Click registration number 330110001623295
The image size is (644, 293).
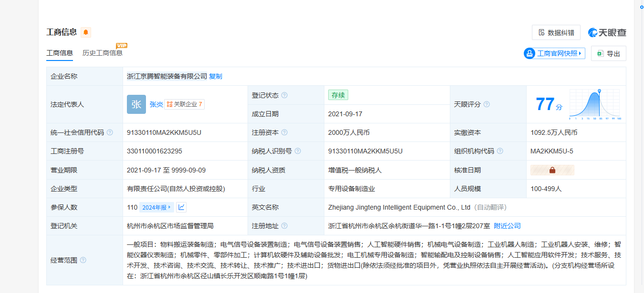(155, 151)
